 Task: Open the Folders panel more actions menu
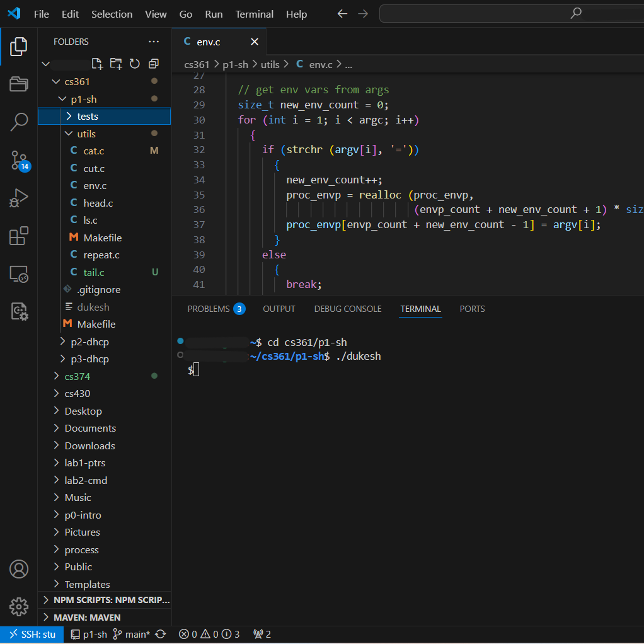tap(154, 42)
